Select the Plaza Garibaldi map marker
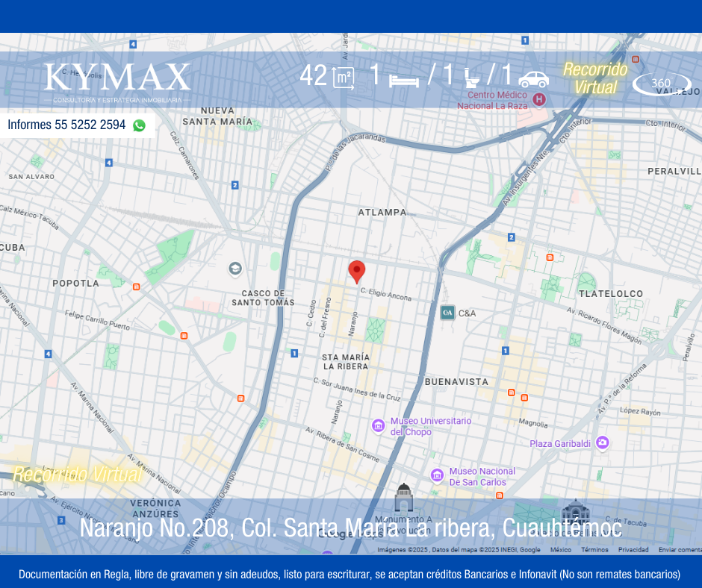This screenshot has height=588, width=702. click(603, 443)
